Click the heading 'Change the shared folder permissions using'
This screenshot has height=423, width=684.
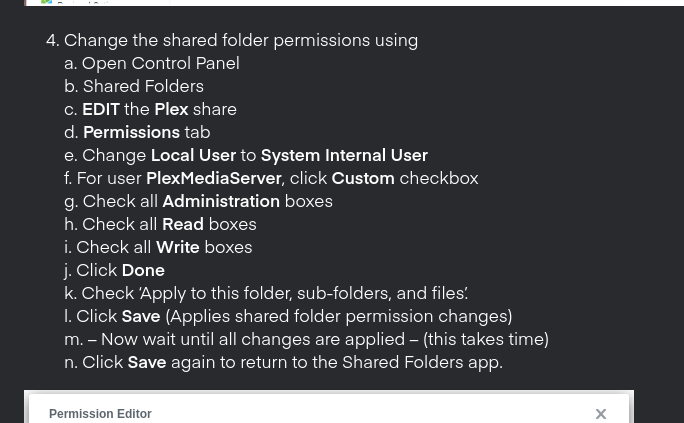coord(241,40)
